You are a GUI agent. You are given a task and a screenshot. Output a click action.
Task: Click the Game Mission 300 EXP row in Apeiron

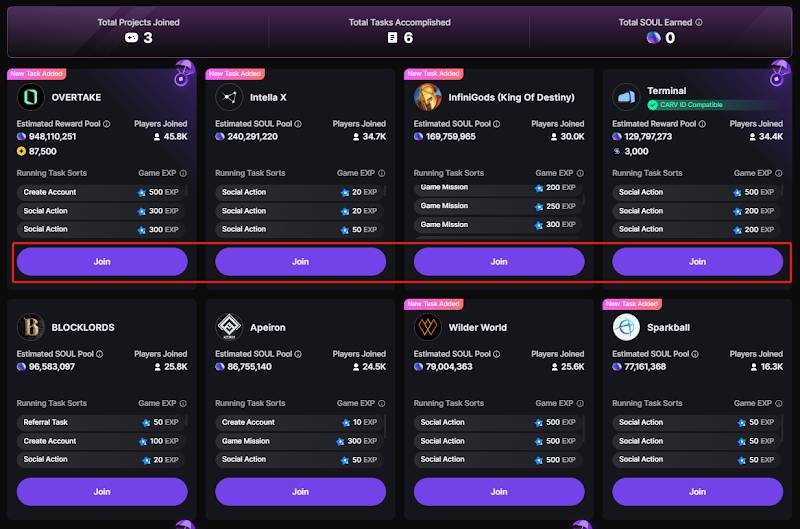click(299, 441)
